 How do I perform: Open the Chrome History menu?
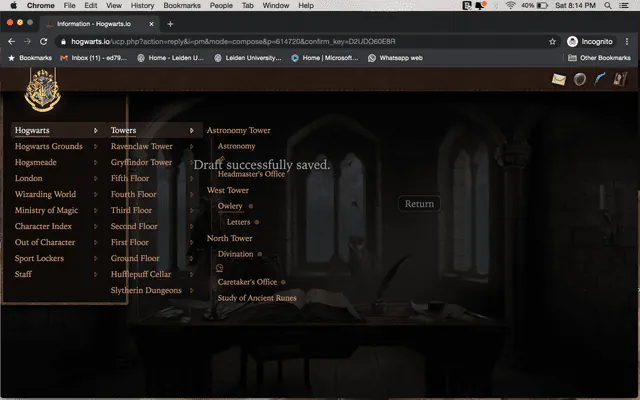click(x=142, y=6)
